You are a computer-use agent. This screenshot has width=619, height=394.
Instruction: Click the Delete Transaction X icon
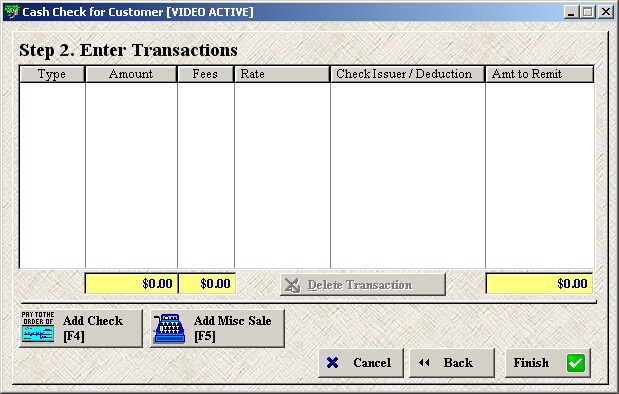[x=293, y=285]
